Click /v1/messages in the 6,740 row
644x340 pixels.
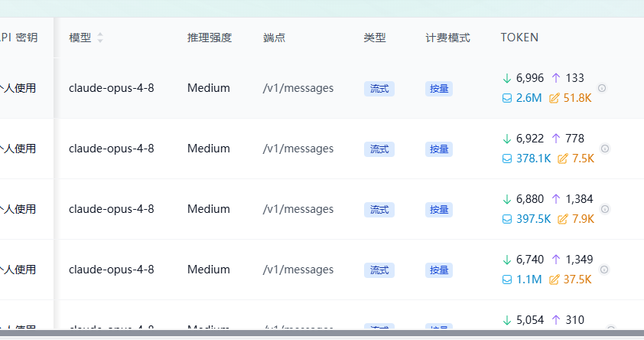click(x=298, y=270)
